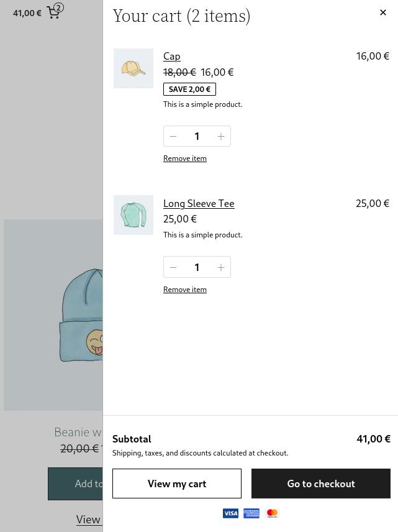Click the Cap product thumbnail
This screenshot has height=532, width=398.
click(x=133, y=68)
